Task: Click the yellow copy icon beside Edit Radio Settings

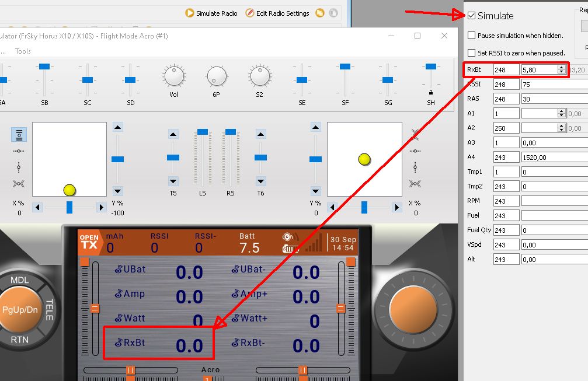Action: click(320, 13)
